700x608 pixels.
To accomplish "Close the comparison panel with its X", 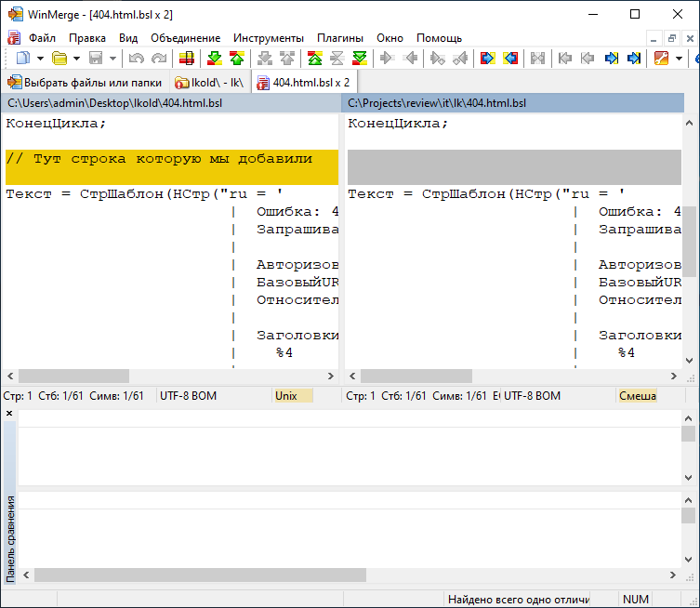I will pyautogui.click(x=9, y=414).
